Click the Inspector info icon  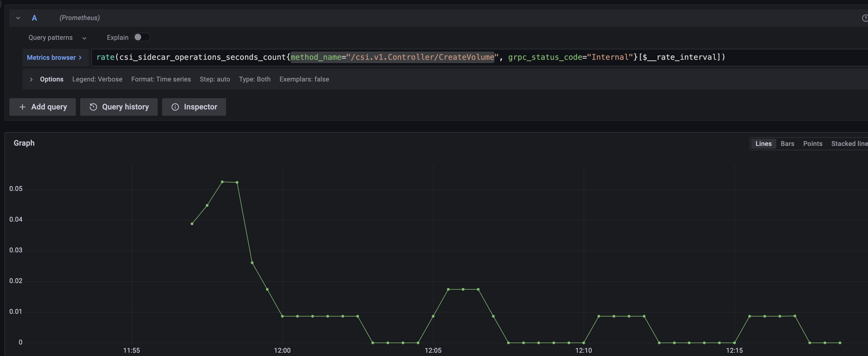coord(175,107)
